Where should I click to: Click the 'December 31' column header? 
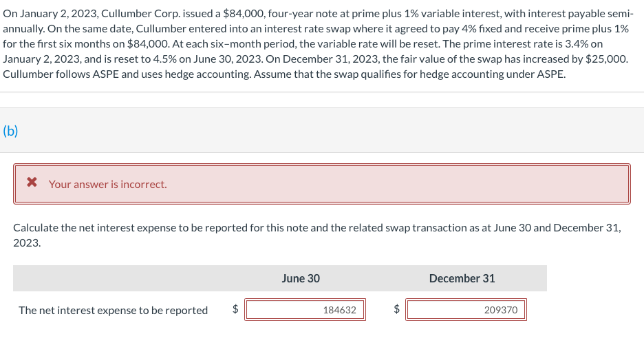click(462, 278)
